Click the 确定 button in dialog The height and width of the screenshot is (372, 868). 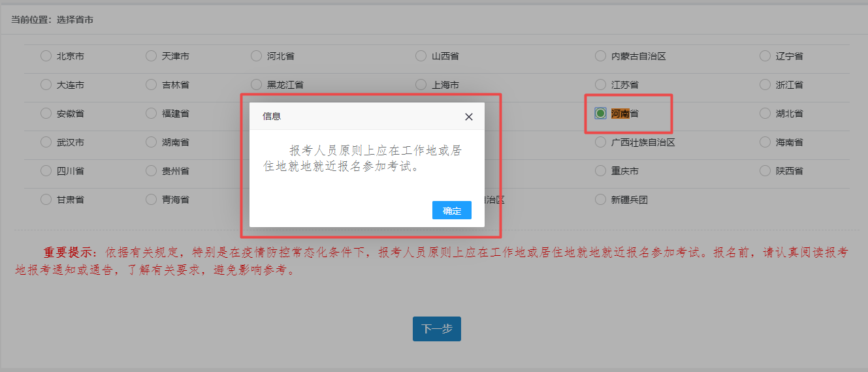click(451, 210)
